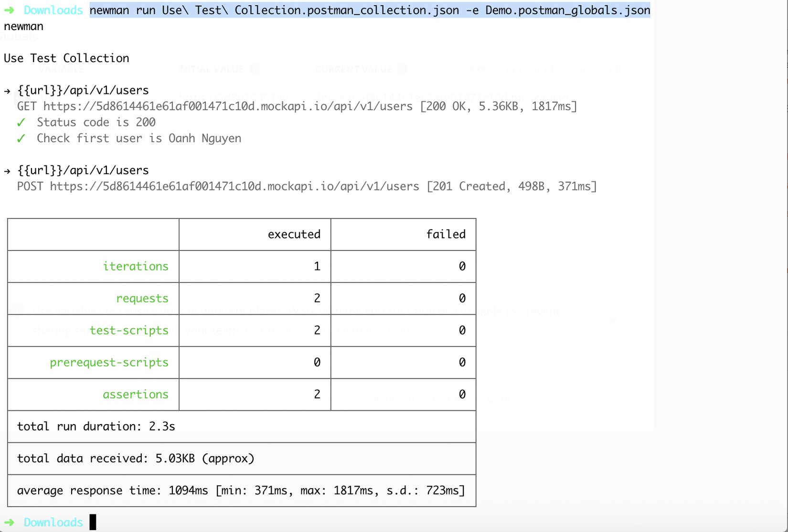Click the Downloads directory name on the last prompt line
The width and height of the screenshot is (788, 532).
[53, 522]
